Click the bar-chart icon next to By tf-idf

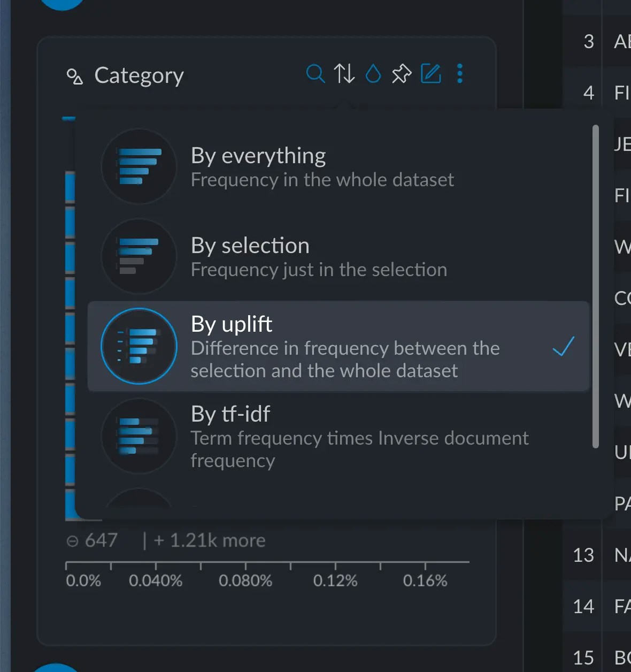(138, 436)
